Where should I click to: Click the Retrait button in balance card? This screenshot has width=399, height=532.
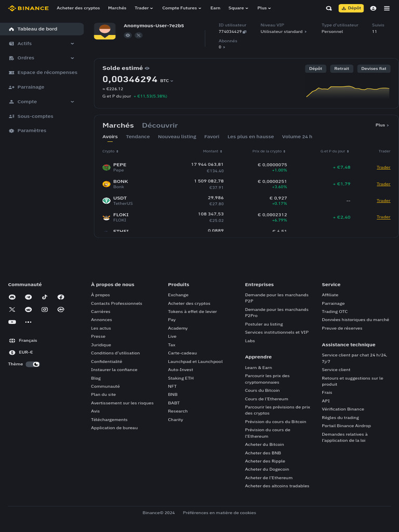click(342, 69)
